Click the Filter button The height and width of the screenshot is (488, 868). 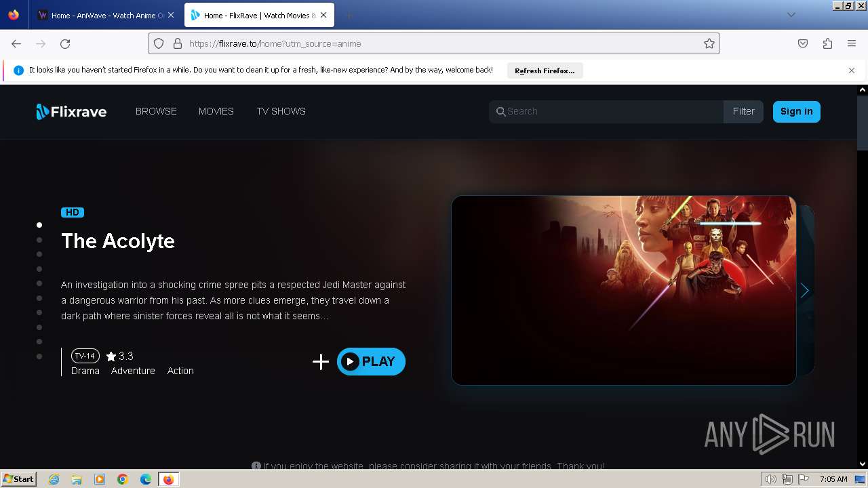[x=743, y=112]
